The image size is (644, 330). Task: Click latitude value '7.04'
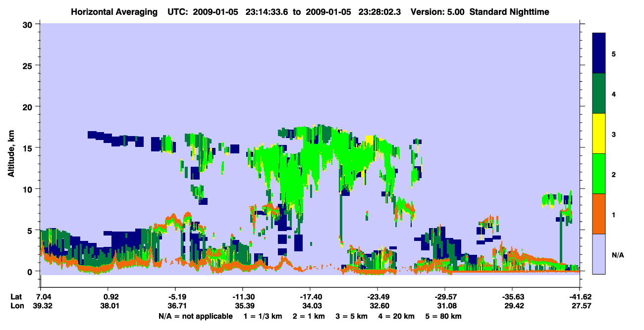(45, 297)
